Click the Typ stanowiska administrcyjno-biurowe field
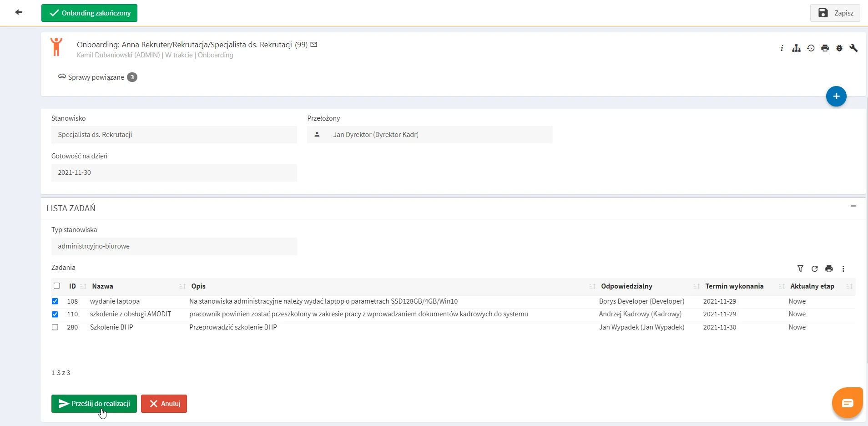This screenshot has width=868, height=426. (174, 246)
